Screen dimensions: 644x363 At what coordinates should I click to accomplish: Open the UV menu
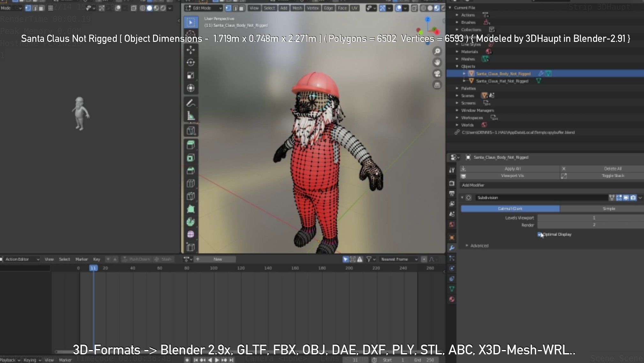click(355, 8)
